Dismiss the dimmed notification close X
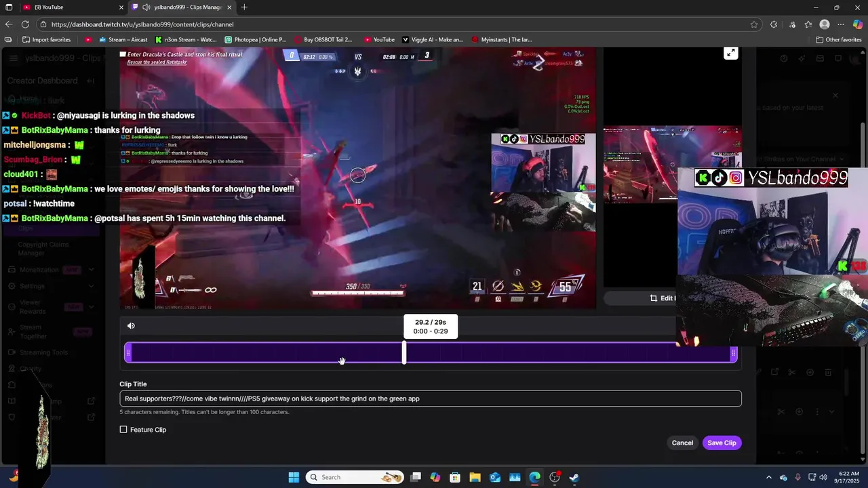The image size is (868, 488). [x=835, y=96]
